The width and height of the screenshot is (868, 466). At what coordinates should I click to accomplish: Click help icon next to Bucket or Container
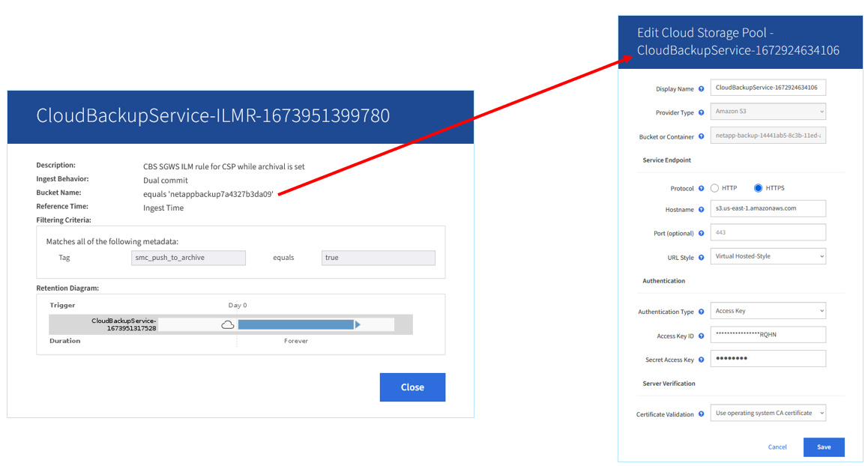click(701, 136)
